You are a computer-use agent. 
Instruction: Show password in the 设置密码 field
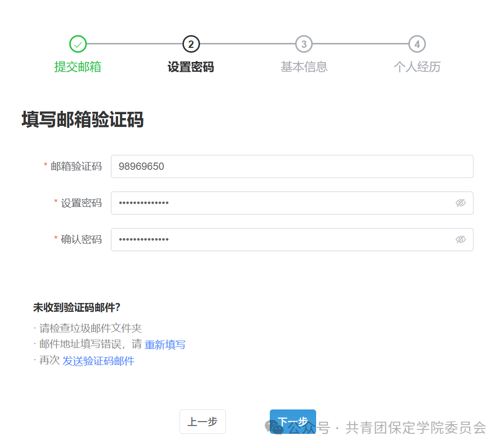tap(461, 203)
